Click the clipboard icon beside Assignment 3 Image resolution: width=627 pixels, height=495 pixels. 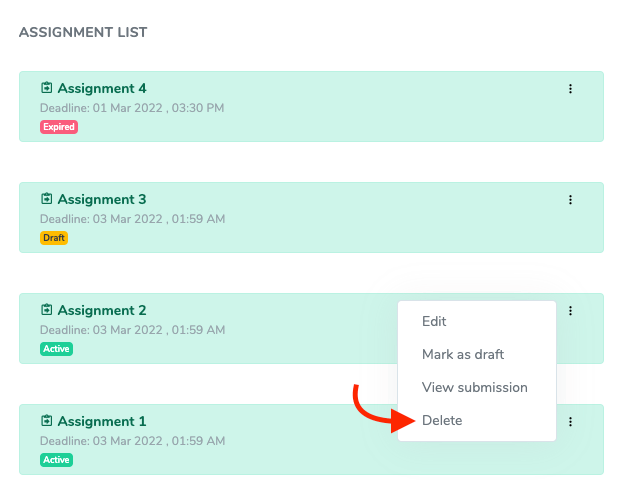pyautogui.click(x=46, y=199)
